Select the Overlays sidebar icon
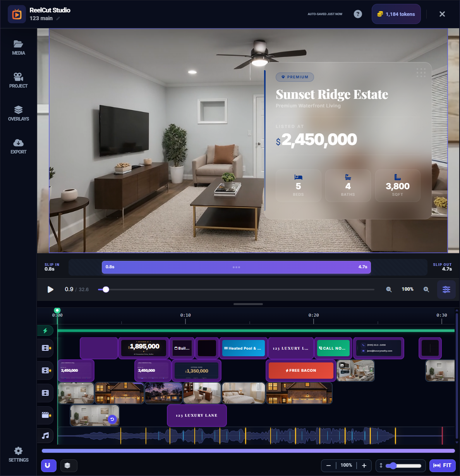The height and width of the screenshot is (476, 460). 18,113
